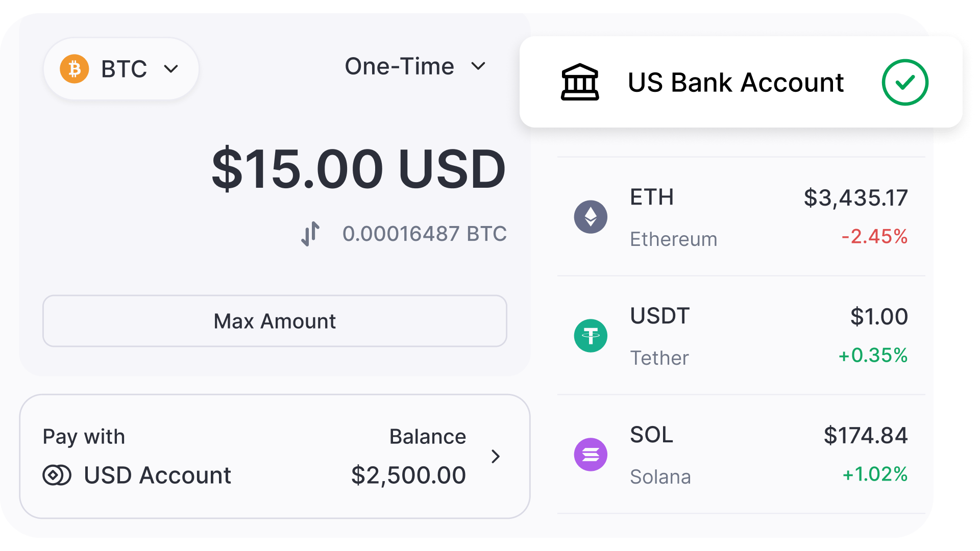The height and width of the screenshot is (551, 980).
Task: Select the Solana icon in the asset list
Action: coord(591,455)
